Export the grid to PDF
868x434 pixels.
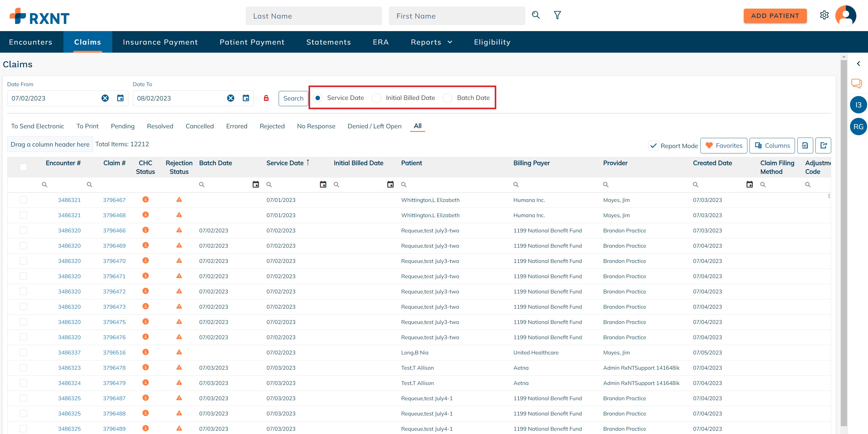[x=805, y=145]
